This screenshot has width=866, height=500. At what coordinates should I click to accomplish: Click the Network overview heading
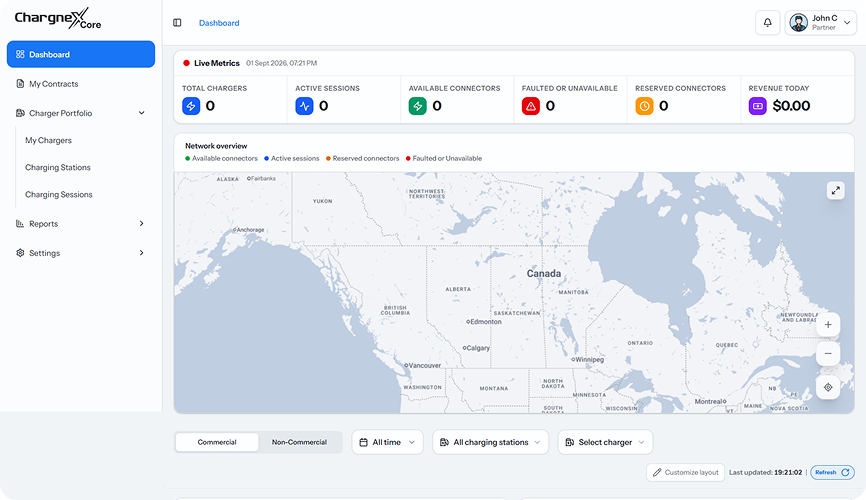[216, 146]
